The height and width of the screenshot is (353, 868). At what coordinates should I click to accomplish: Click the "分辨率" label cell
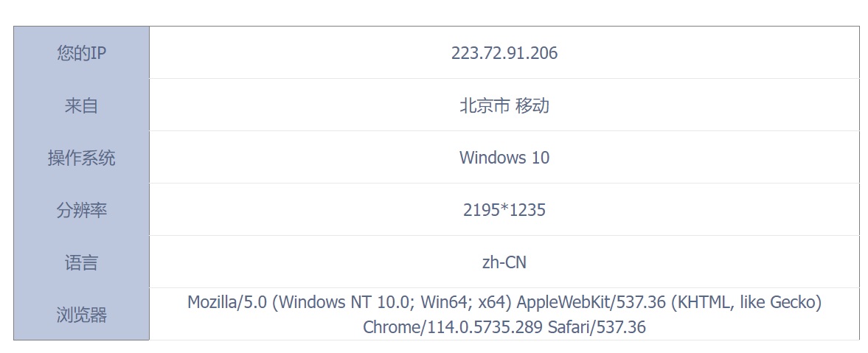pyautogui.click(x=81, y=210)
